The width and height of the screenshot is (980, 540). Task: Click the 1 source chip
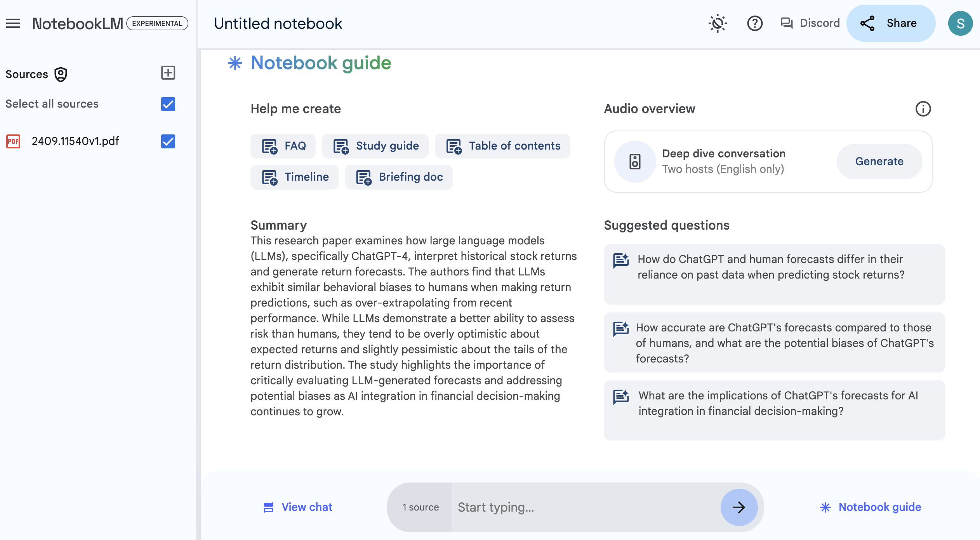click(420, 507)
